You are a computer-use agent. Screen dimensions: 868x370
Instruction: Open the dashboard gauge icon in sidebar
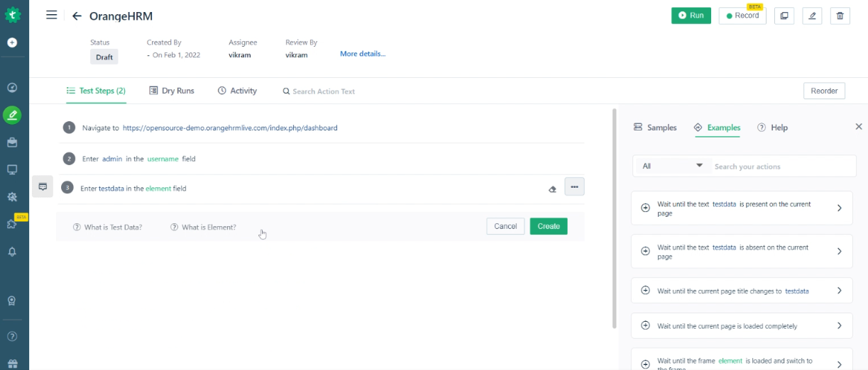click(12, 88)
